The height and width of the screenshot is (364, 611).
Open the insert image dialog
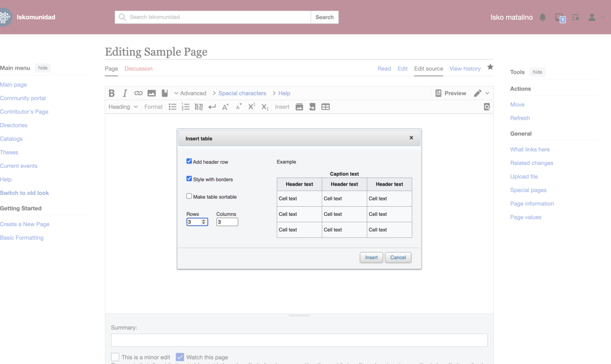[151, 93]
